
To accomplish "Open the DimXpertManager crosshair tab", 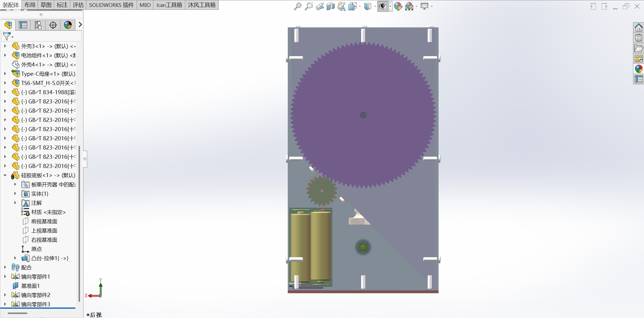I will (x=53, y=25).
